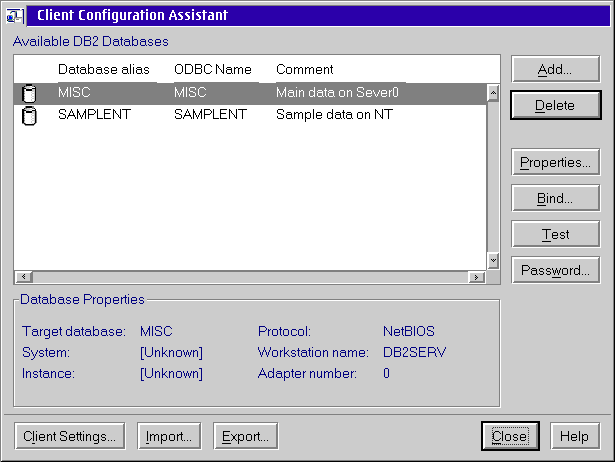Select the SAMPLENT database alias entry
The height and width of the screenshot is (462, 615).
(x=94, y=115)
